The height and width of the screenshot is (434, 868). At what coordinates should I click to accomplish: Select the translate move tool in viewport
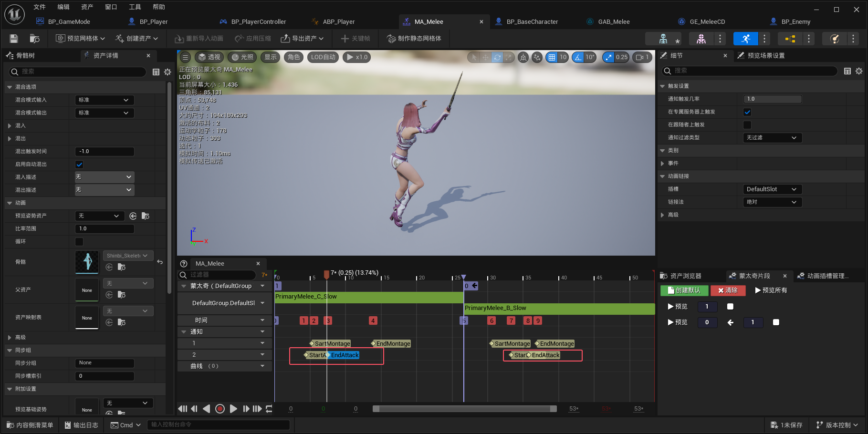click(x=485, y=57)
